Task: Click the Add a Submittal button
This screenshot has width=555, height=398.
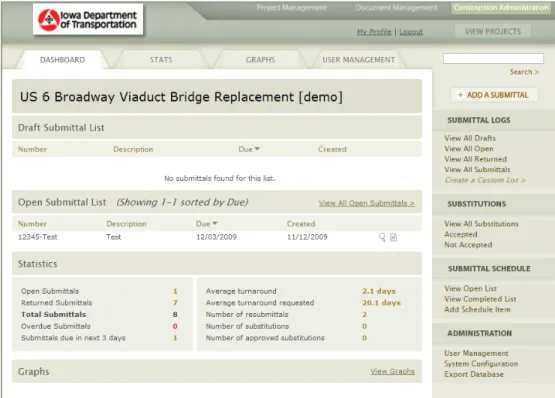Action: click(494, 95)
